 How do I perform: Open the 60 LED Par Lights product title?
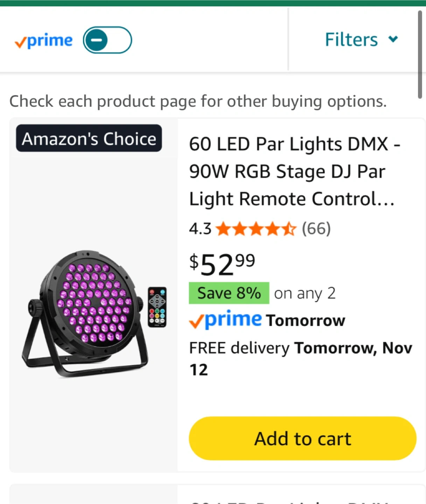[294, 171]
